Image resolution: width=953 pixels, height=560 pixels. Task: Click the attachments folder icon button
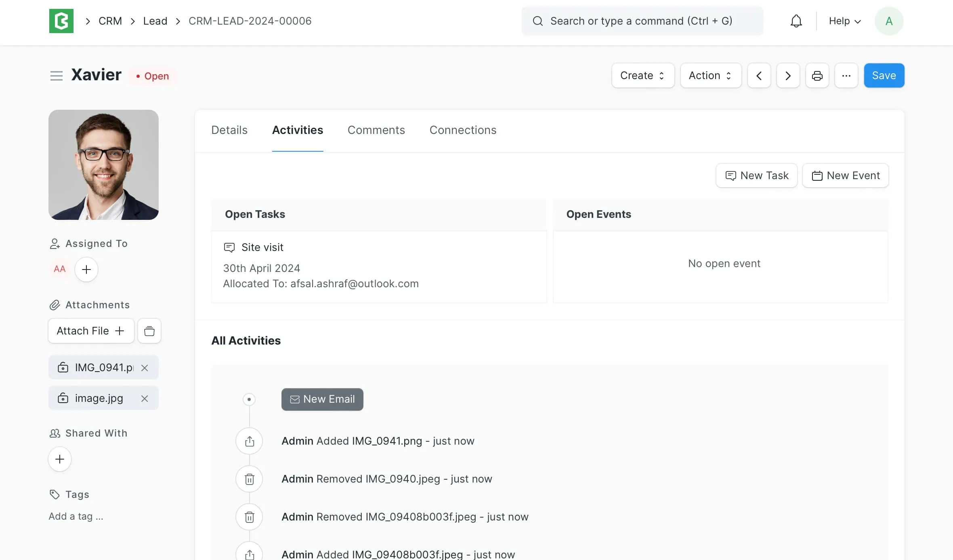[x=149, y=331]
